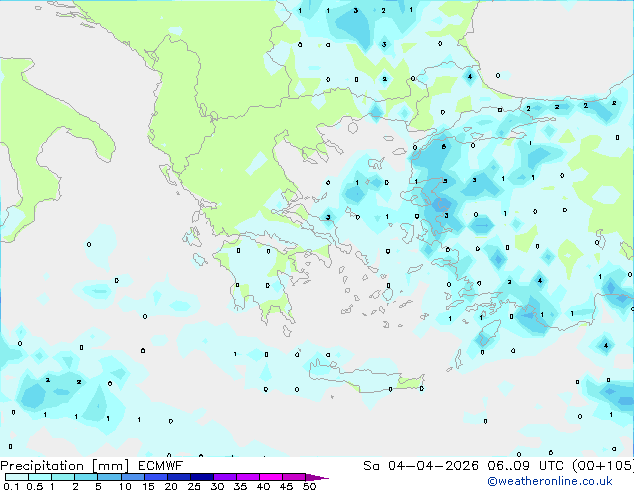This screenshot has width=634, height=490.
Task: Open the weatheronline.co.uk copyright link
Action: (550, 481)
